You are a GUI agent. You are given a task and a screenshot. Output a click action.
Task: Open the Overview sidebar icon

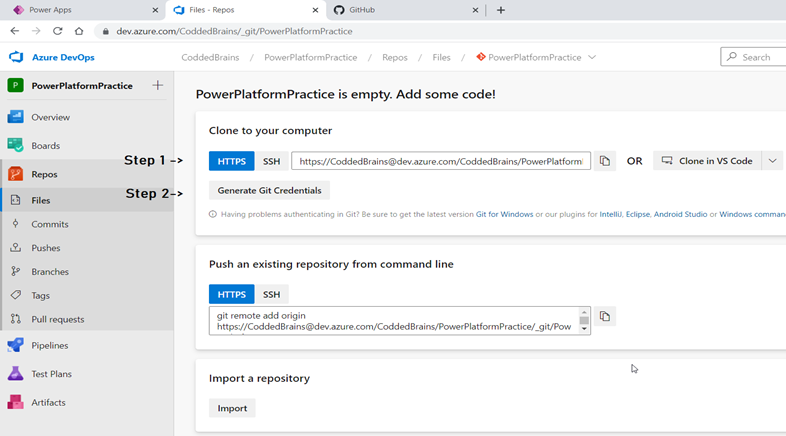[x=16, y=117]
